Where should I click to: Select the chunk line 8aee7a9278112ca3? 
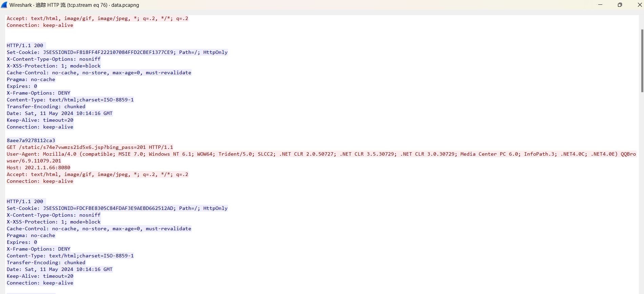point(31,140)
